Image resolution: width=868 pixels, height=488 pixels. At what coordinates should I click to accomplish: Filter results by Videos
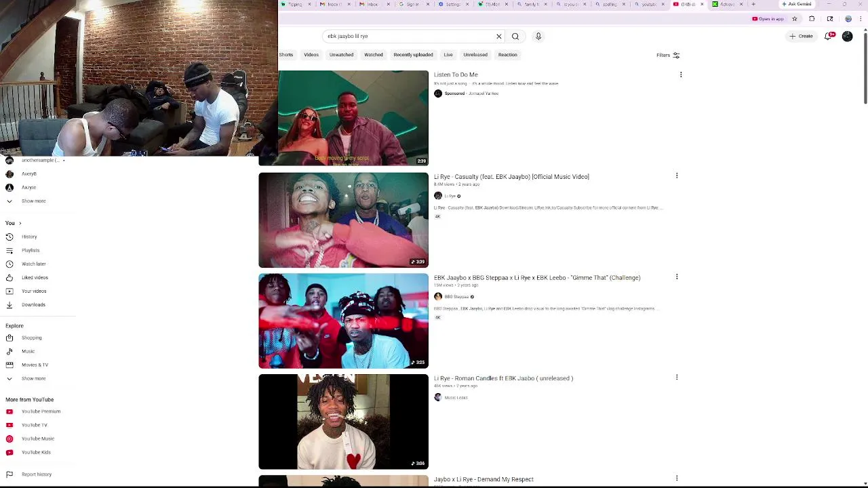point(311,55)
